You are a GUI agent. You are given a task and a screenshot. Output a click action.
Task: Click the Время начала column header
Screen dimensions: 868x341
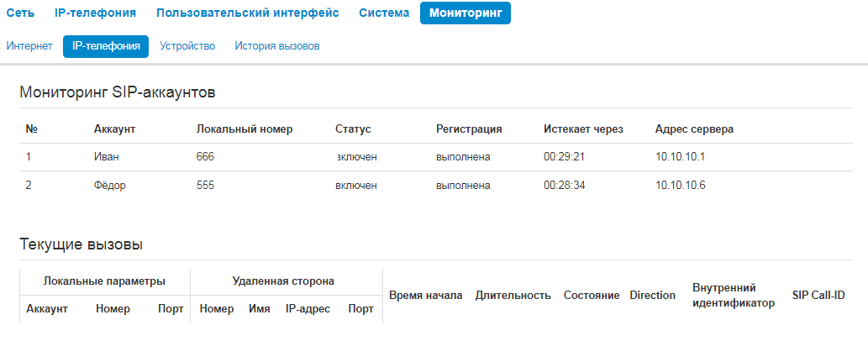(425, 296)
